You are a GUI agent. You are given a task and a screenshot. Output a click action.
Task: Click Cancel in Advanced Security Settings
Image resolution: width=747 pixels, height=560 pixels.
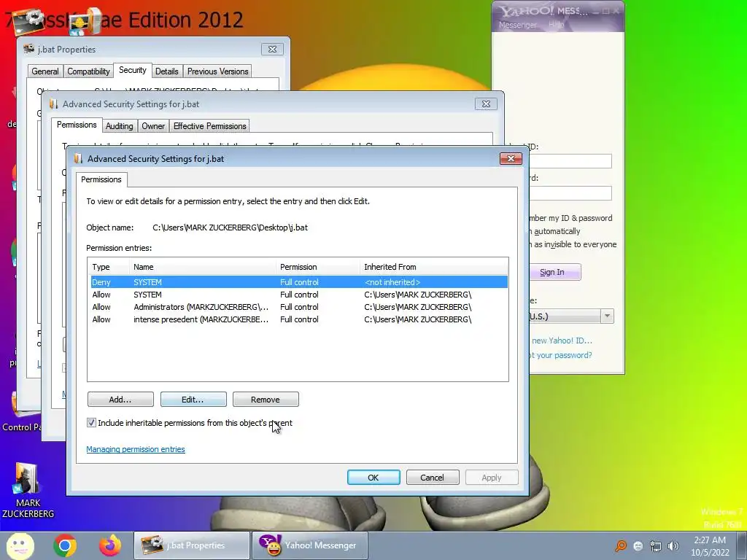tap(432, 478)
